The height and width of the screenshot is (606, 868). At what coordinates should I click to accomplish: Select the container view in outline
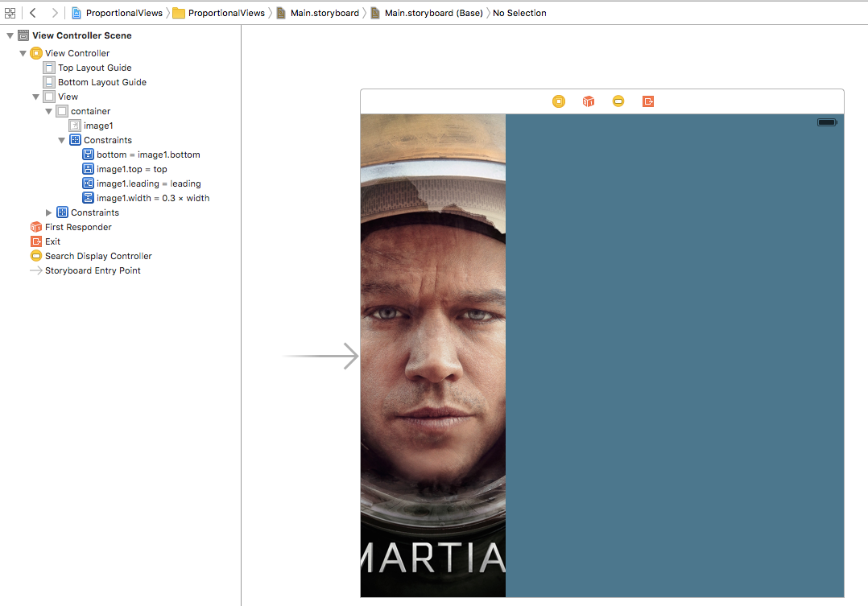121,111
